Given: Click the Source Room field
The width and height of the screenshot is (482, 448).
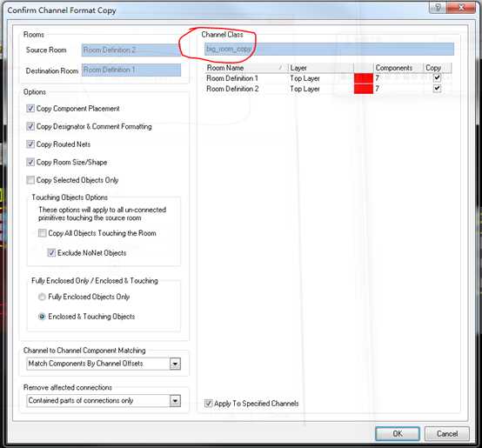Looking at the screenshot, I should pos(131,50).
